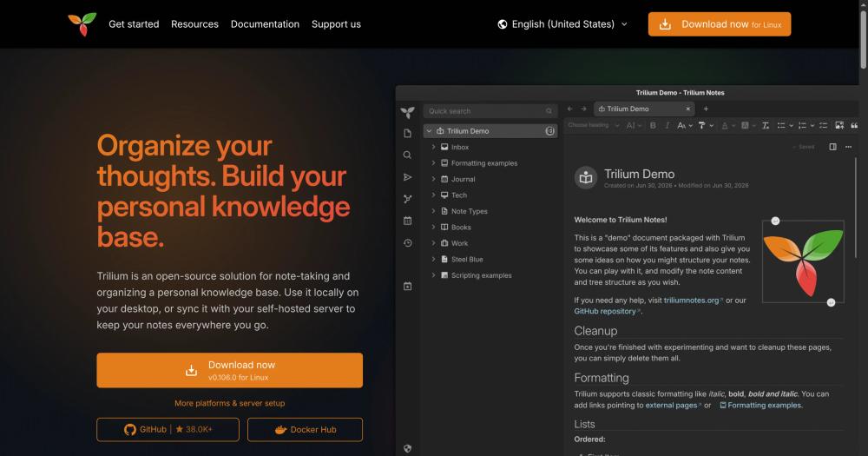Click the today's journal note icon in the lower sidebar
This screenshot has height=456, width=868.
[x=407, y=286]
